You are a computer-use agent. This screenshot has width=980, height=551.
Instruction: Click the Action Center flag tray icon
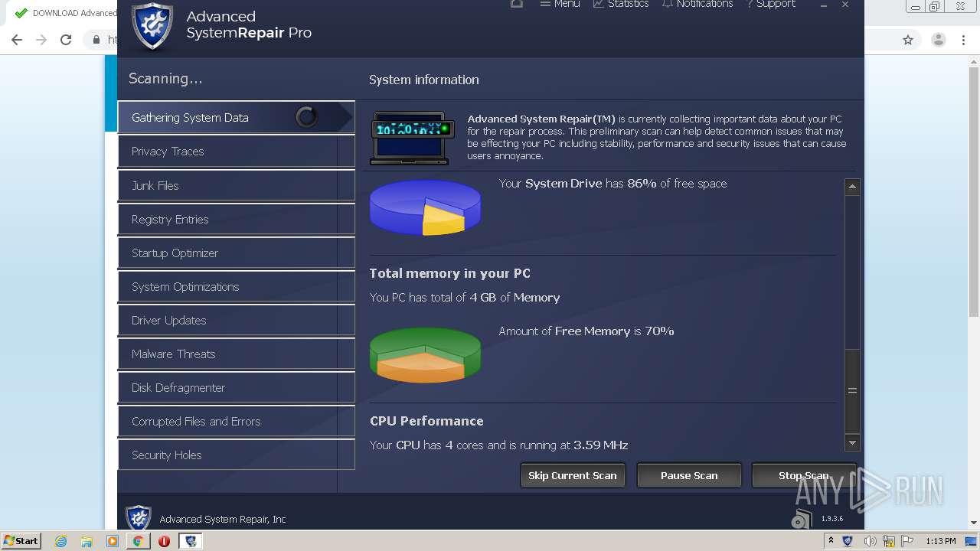coord(907,541)
